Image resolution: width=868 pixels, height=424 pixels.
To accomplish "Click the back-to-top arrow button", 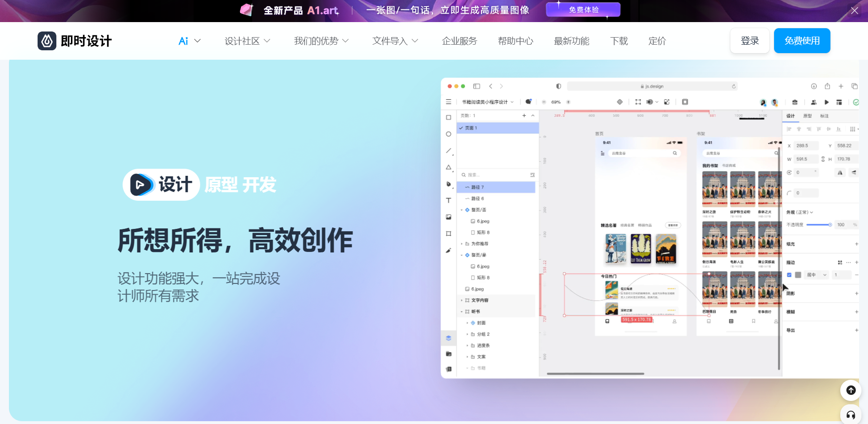I will [851, 390].
